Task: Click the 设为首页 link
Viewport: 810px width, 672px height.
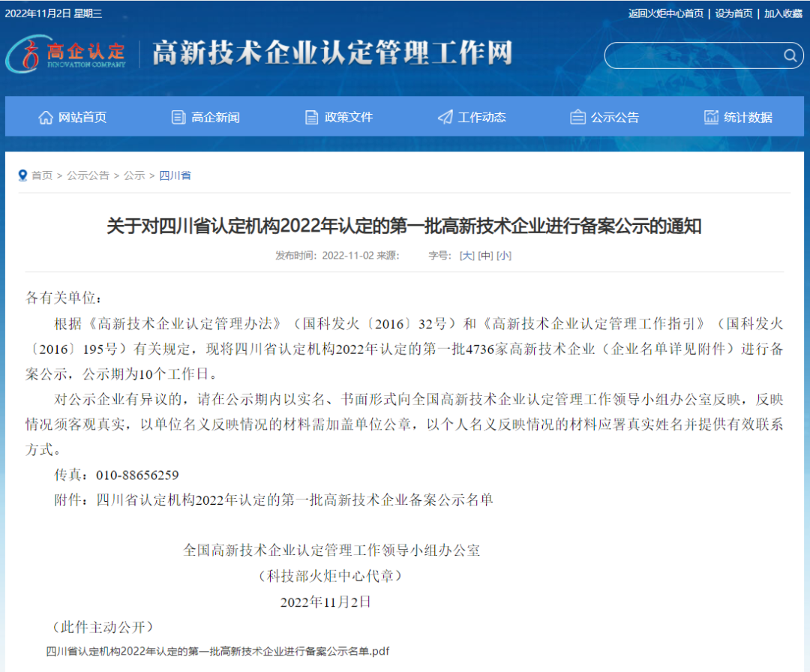Action: [733, 13]
